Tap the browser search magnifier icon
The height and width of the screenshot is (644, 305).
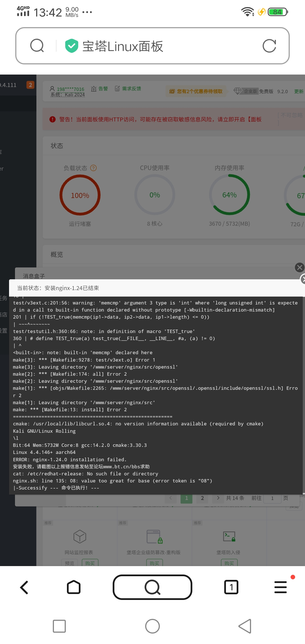pos(37,46)
